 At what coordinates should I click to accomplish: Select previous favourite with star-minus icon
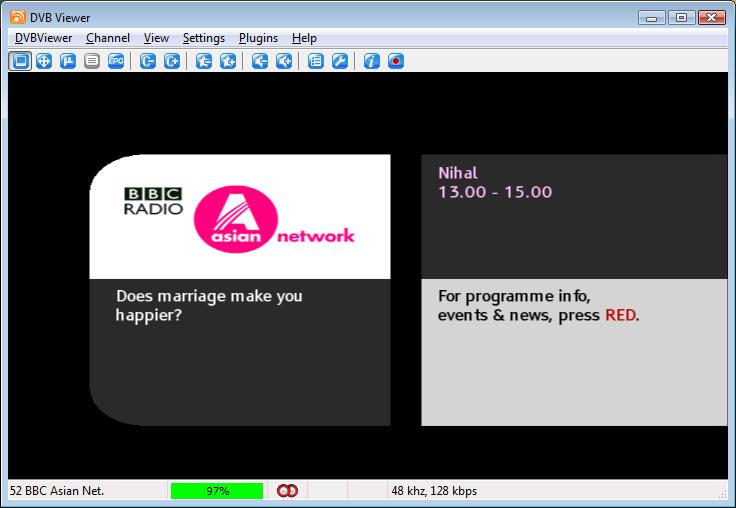pyautogui.click(x=204, y=61)
